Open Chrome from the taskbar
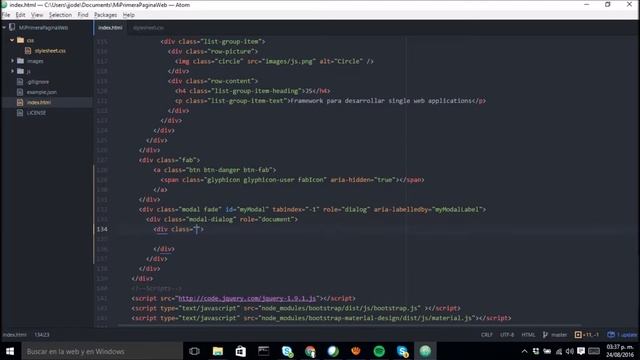 tap(310, 351)
